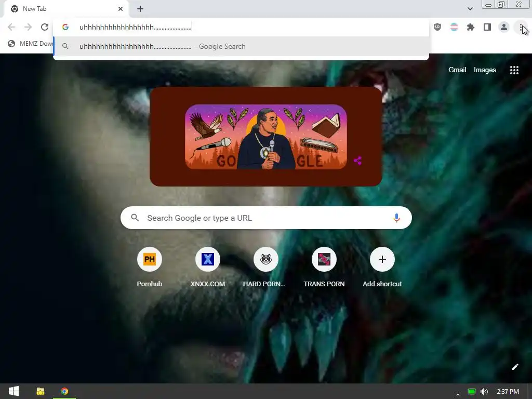
Task: Open the Gmail link
Action: 457,70
